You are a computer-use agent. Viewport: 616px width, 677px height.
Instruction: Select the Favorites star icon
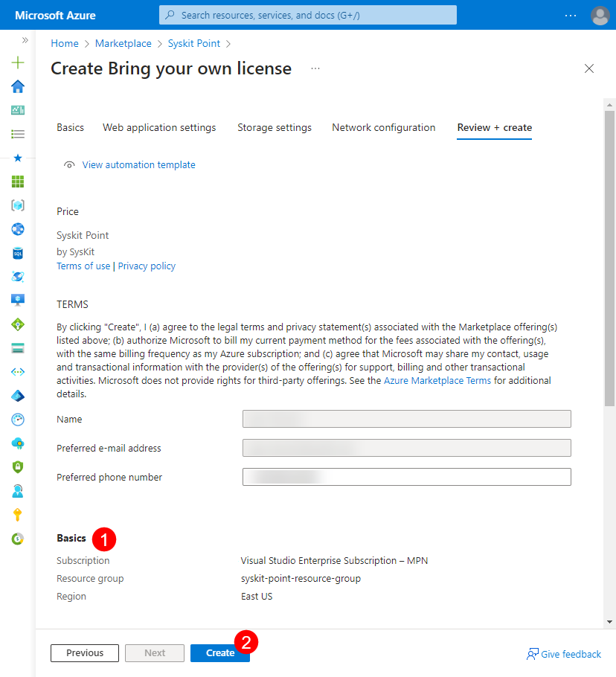click(17, 157)
